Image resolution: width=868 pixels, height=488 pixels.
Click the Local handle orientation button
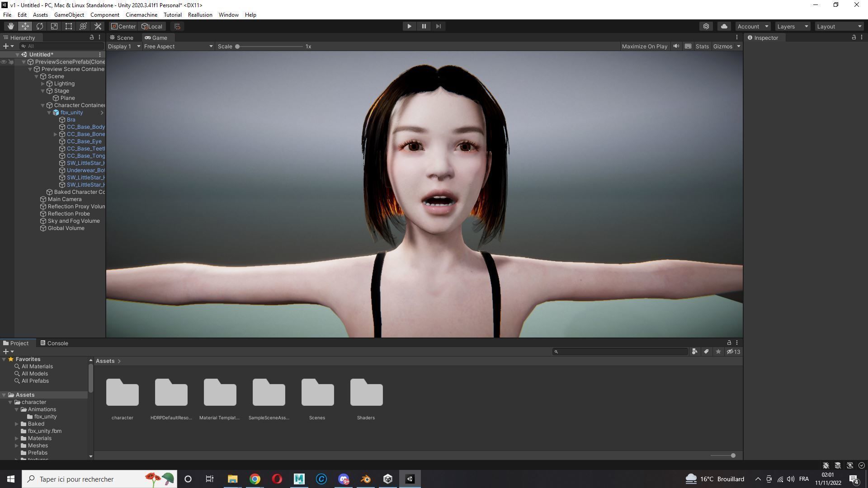coord(152,26)
